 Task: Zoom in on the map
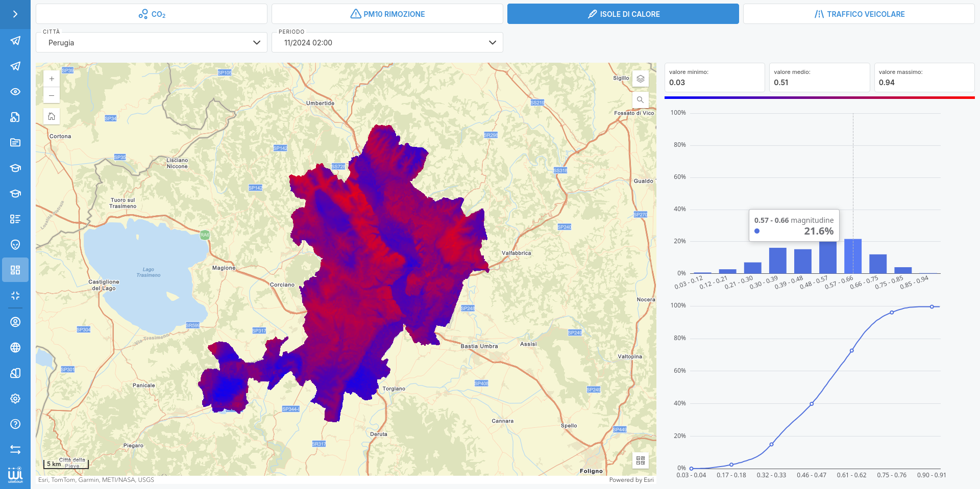coord(52,79)
